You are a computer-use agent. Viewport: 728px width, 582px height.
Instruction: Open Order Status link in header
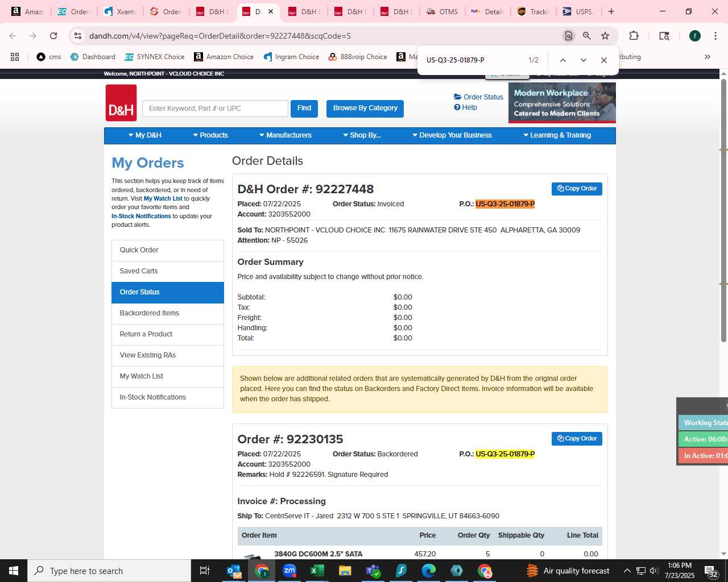[x=478, y=97]
